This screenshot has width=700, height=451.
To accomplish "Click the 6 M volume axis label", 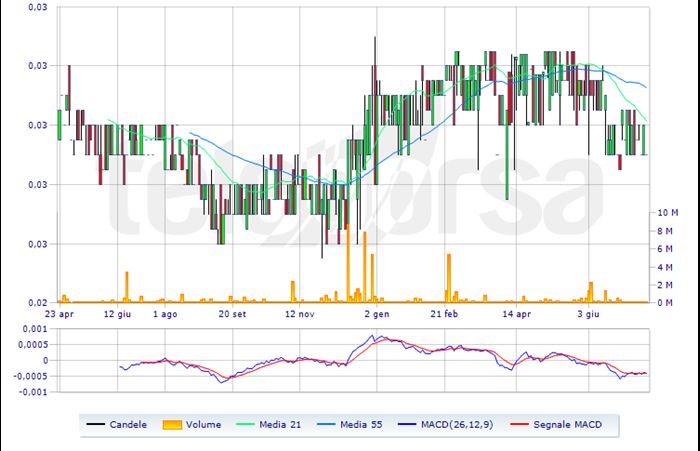I will point(665,249).
